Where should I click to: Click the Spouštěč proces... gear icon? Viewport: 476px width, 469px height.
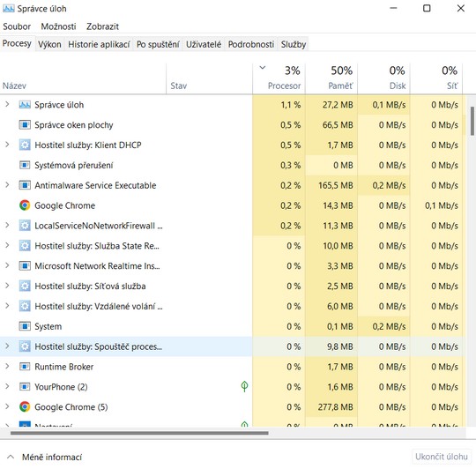click(25, 346)
